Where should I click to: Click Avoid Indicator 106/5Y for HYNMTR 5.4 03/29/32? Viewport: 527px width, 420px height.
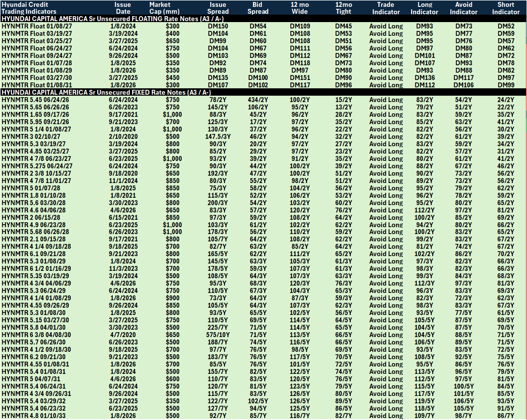(464, 401)
